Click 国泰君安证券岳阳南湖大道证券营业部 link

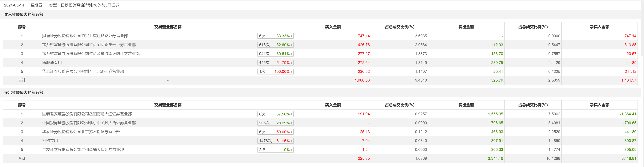pyautogui.click(x=87, y=114)
